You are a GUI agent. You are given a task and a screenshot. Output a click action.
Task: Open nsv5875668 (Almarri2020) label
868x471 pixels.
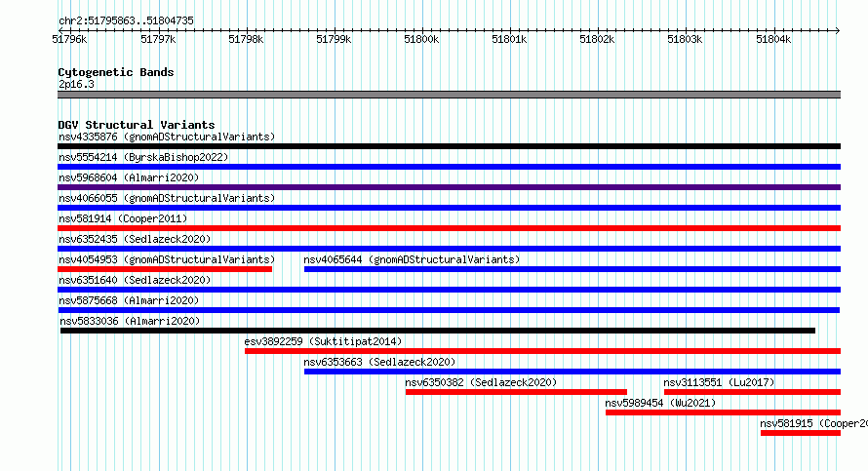tap(129, 300)
